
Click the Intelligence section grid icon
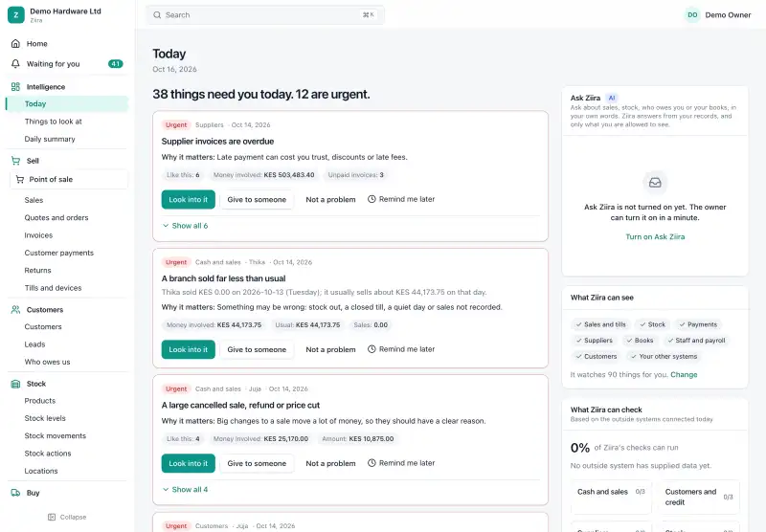point(15,87)
